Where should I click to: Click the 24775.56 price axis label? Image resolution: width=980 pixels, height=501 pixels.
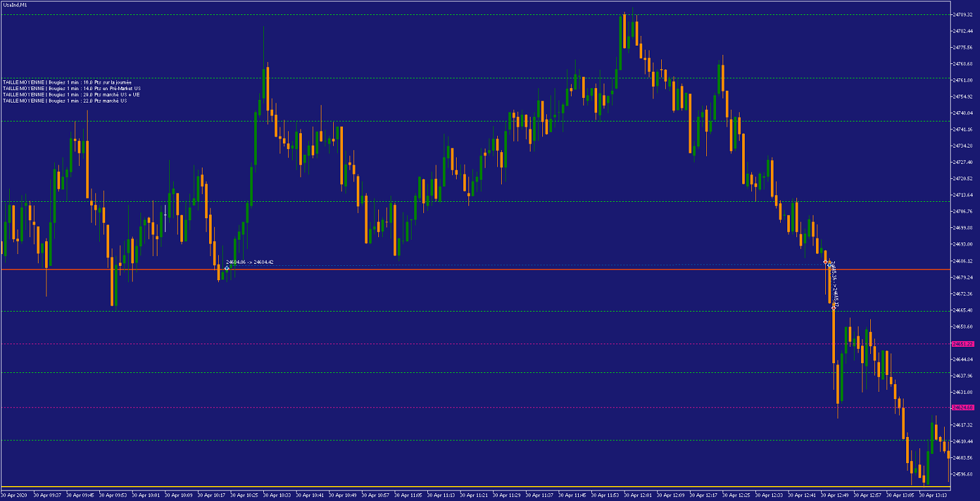964,47
